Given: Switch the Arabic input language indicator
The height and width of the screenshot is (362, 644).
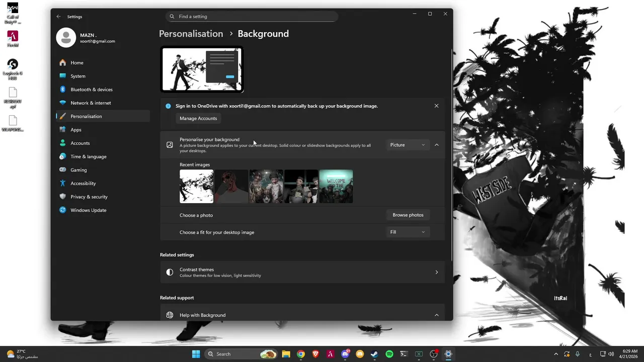Looking at the screenshot, I should [x=590, y=354].
